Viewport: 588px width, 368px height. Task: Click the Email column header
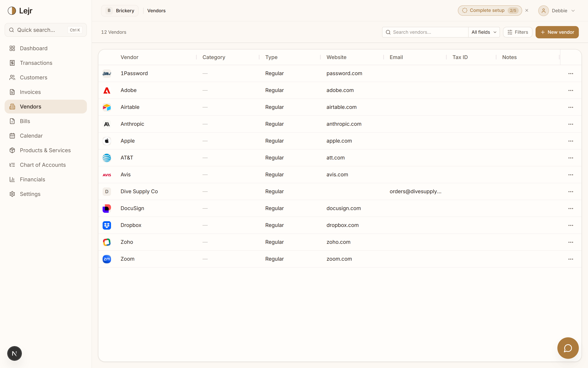[x=396, y=57]
